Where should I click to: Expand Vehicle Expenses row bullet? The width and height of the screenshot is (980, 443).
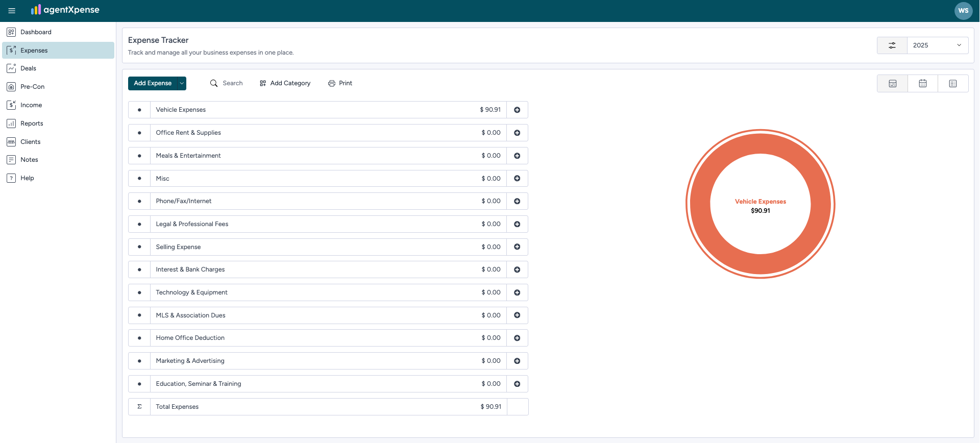pos(139,110)
